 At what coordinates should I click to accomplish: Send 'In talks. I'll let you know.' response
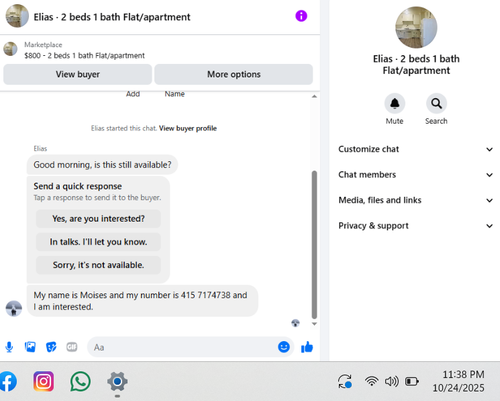[x=98, y=242]
